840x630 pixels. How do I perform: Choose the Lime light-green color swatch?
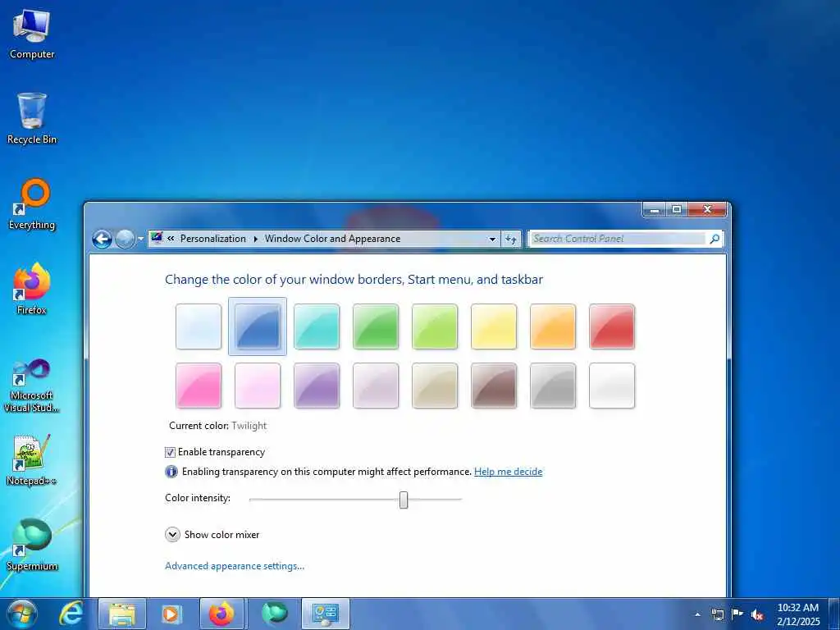[435, 326]
